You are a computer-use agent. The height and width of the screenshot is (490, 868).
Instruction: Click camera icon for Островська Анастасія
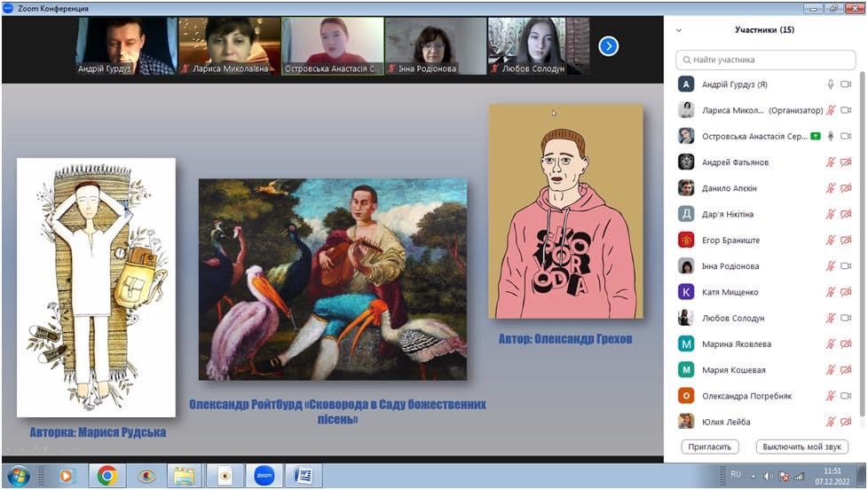point(846,136)
